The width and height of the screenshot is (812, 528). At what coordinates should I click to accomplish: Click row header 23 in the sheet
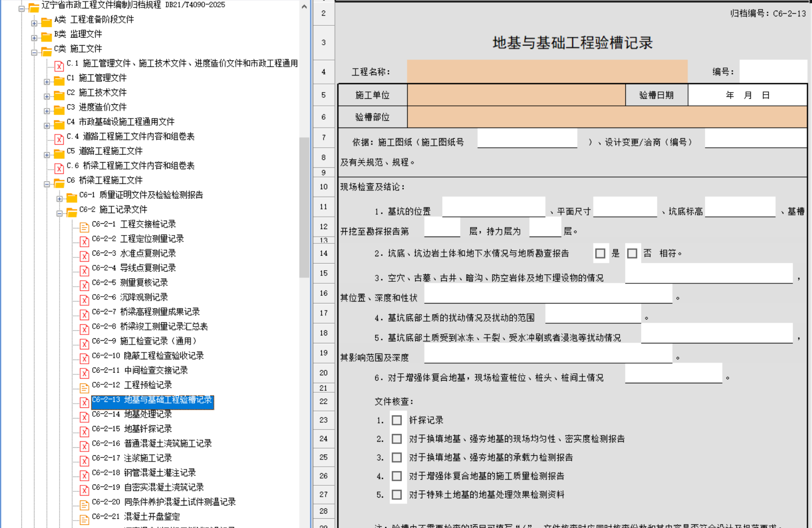[324, 420]
